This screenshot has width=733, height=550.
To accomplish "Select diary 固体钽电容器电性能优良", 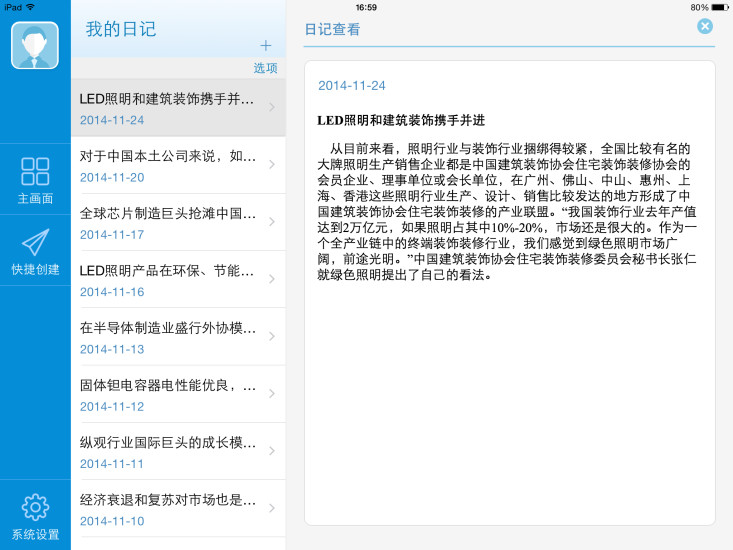I will click(x=168, y=393).
